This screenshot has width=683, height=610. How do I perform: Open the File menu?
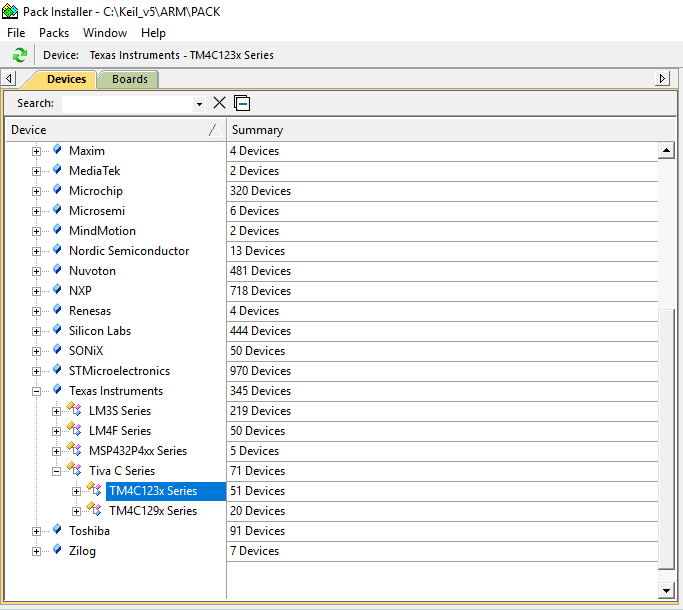(16, 33)
